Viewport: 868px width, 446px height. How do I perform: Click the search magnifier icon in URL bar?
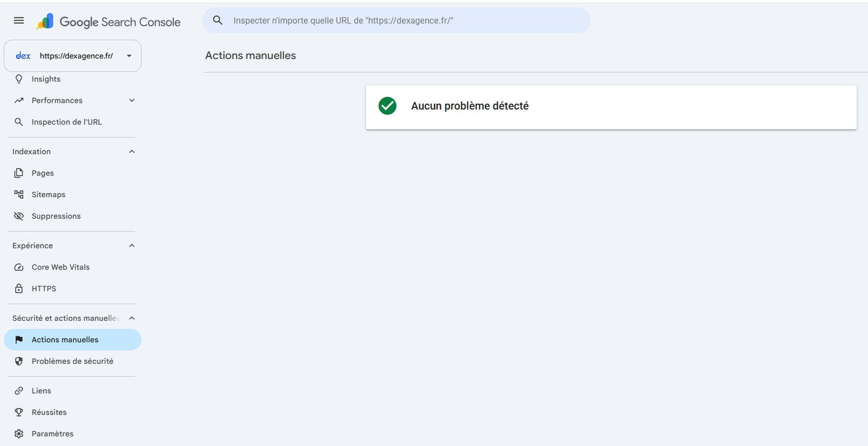[x=218, y=21]
